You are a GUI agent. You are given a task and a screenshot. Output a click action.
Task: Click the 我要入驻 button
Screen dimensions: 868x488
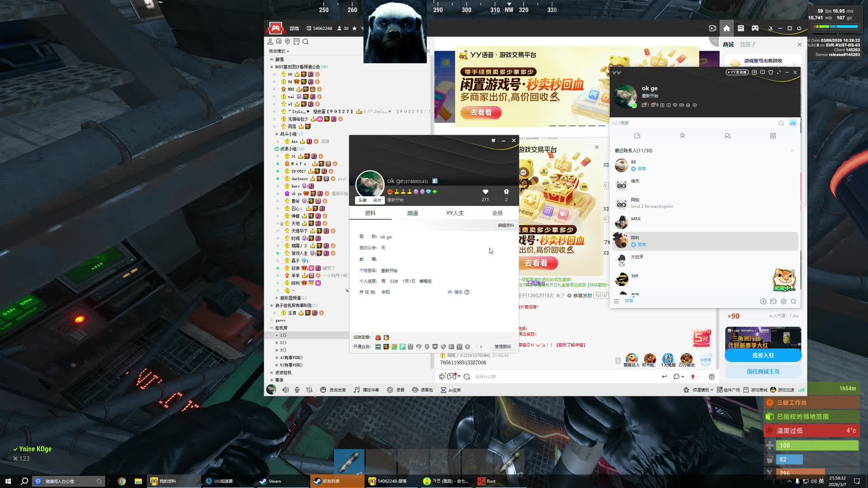[x=763, y=355]
